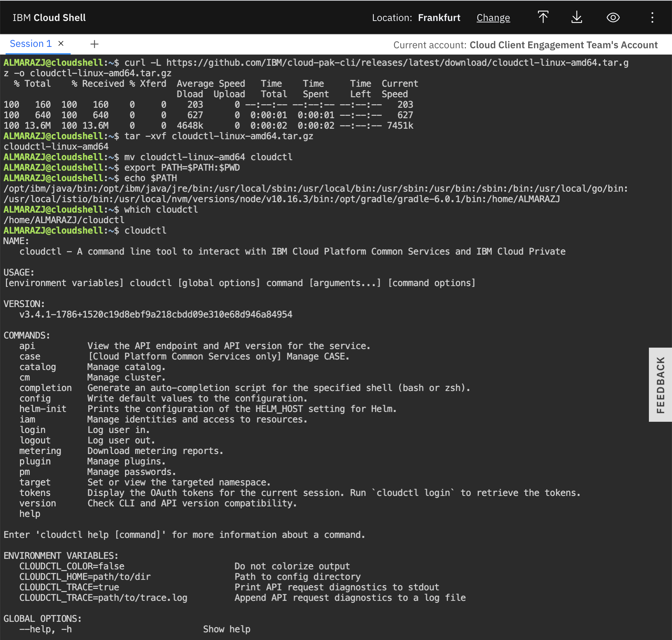Click the 'plugin' command entry
Screen dimensions: 672x640
point(35,462)
